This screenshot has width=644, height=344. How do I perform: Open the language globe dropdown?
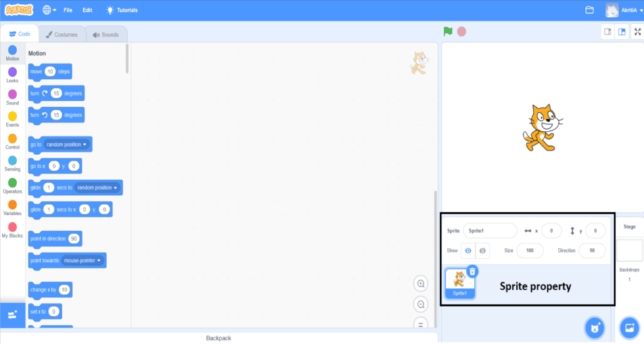[x=49, y=10]
